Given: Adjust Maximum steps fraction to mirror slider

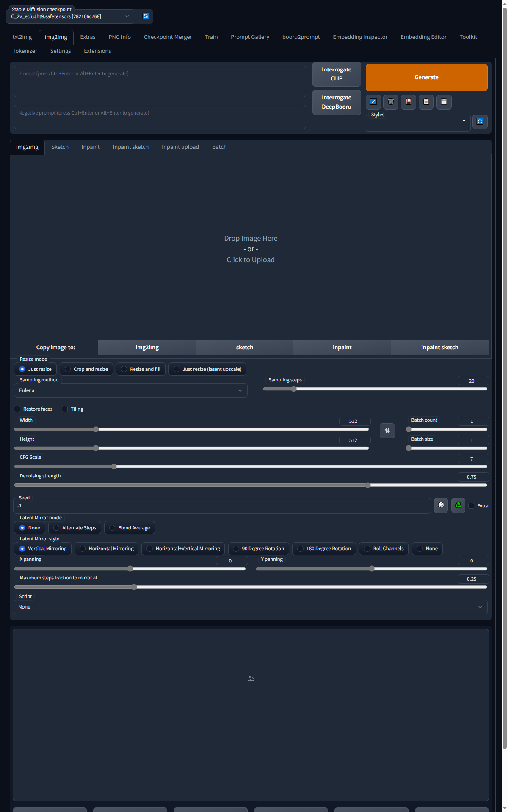Looking at the screenshot, I should [251, 587].
